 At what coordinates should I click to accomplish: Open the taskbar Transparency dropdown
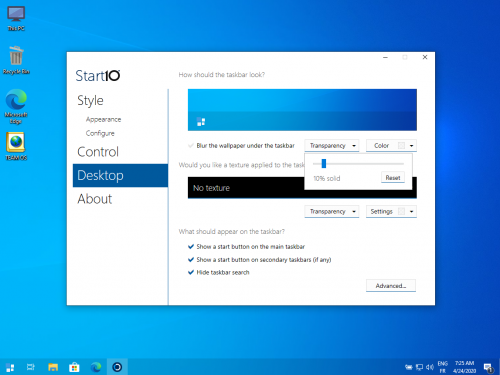click(332, 146)
